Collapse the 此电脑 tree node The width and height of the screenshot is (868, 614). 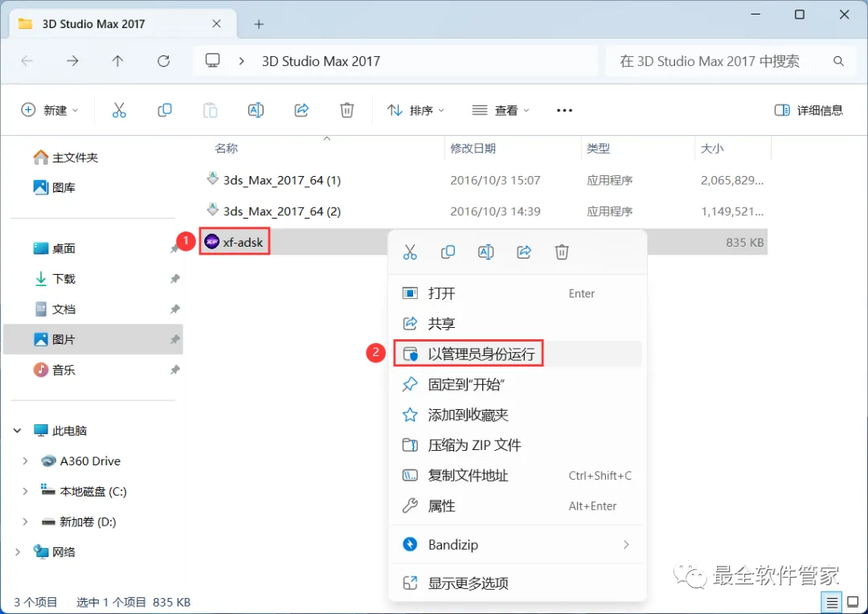pyautogui.click(x=17, y=430)
